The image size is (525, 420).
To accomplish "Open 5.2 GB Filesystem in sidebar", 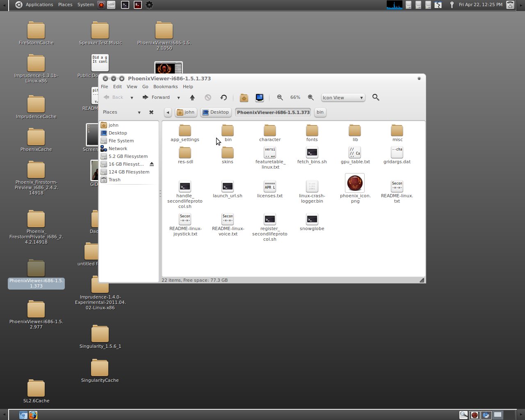I will coord(129,156).
